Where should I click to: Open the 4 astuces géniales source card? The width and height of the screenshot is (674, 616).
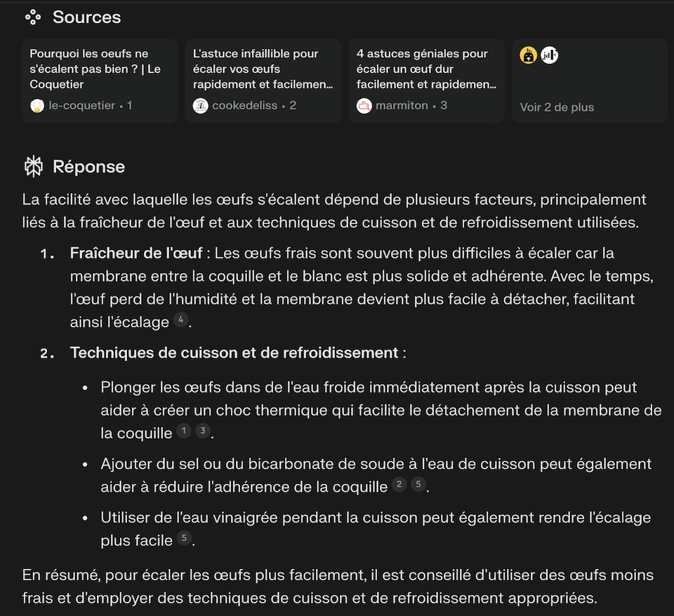point(427,81)
